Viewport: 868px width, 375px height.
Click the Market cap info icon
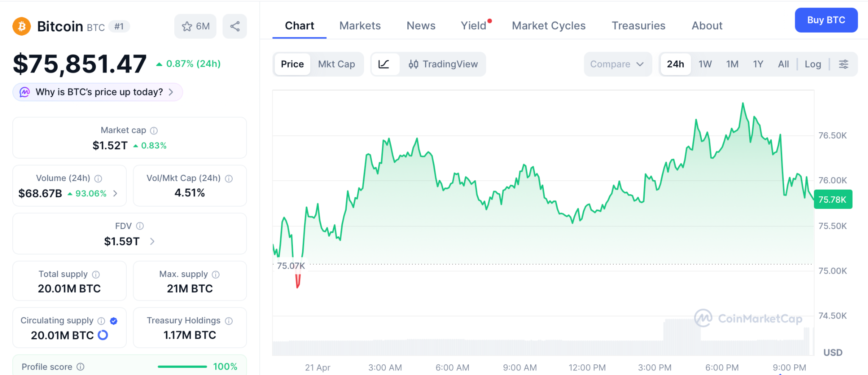pyautogui.click(x=154, y=131)
